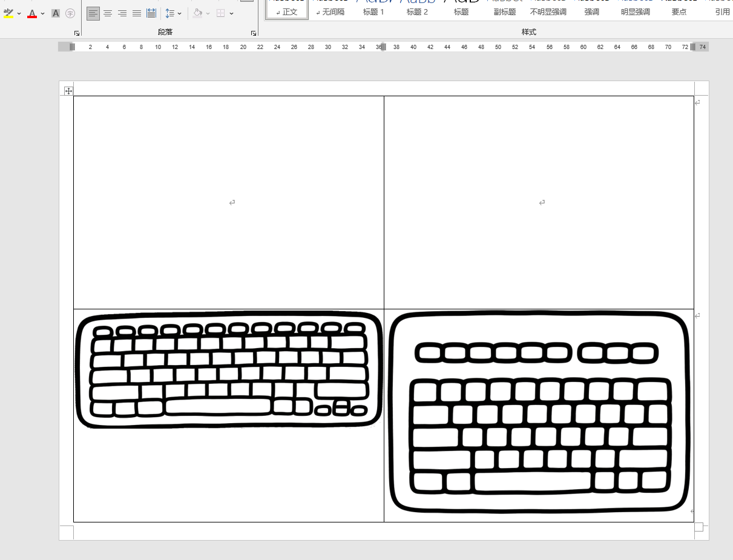Click the right margin marker on ruler
The width and height of the screenshot is (733, 560).
click(x=693, y=47)
